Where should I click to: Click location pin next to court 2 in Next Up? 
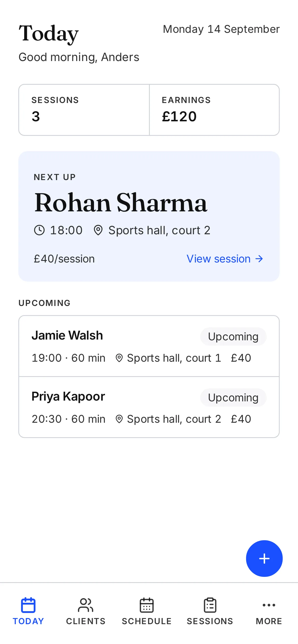coord(98,230)
